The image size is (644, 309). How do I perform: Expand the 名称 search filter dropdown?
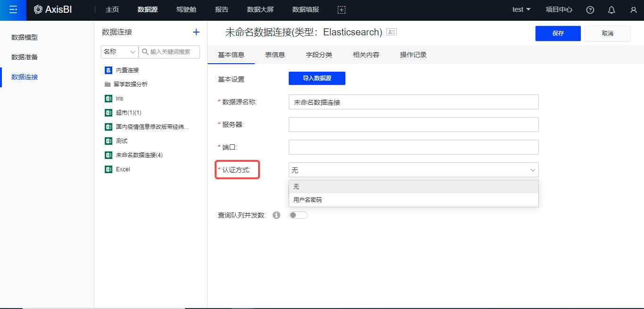click(120, 52)
